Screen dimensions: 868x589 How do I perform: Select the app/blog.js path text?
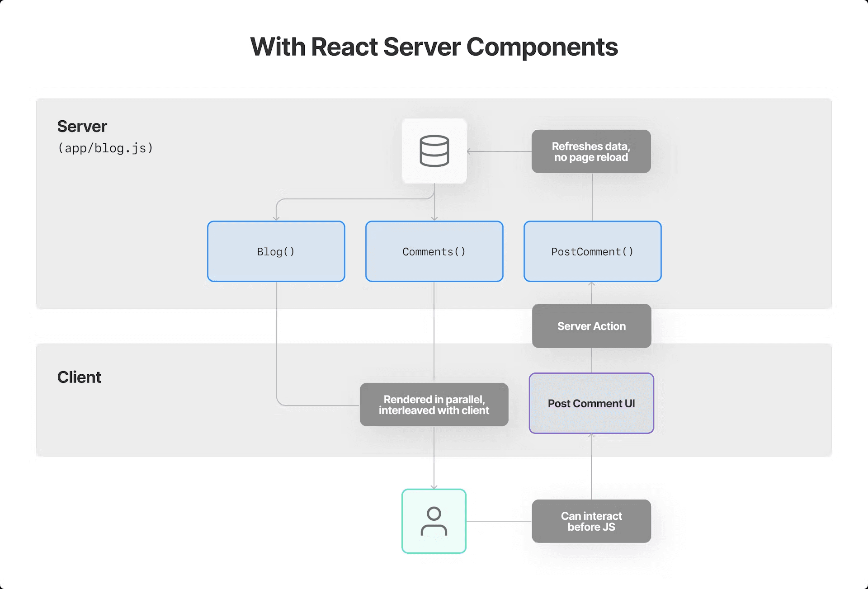105,148
